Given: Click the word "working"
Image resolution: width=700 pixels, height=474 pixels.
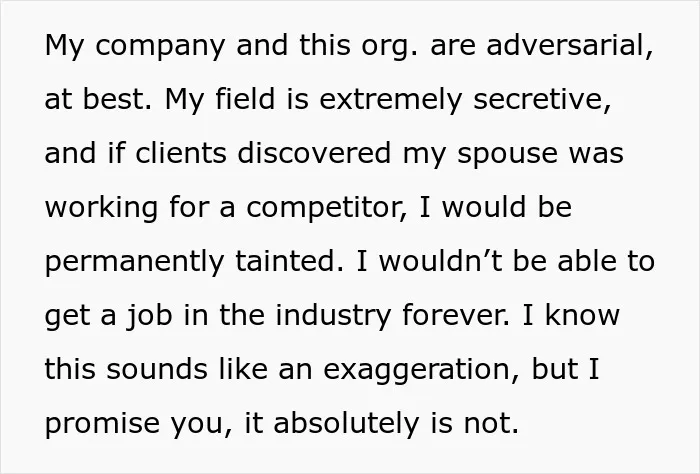Looking at the screenshot, I should pos(101,208).
